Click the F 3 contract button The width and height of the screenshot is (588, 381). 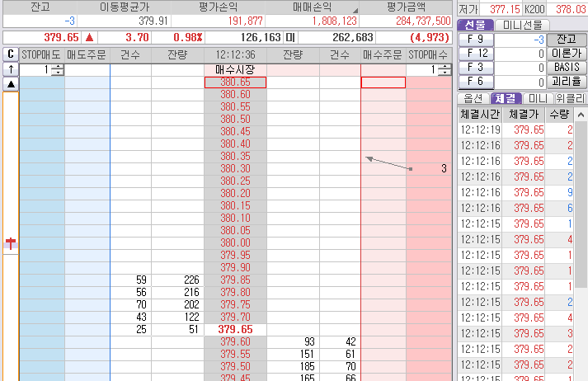pyautogui.click(x=476, y=68)
